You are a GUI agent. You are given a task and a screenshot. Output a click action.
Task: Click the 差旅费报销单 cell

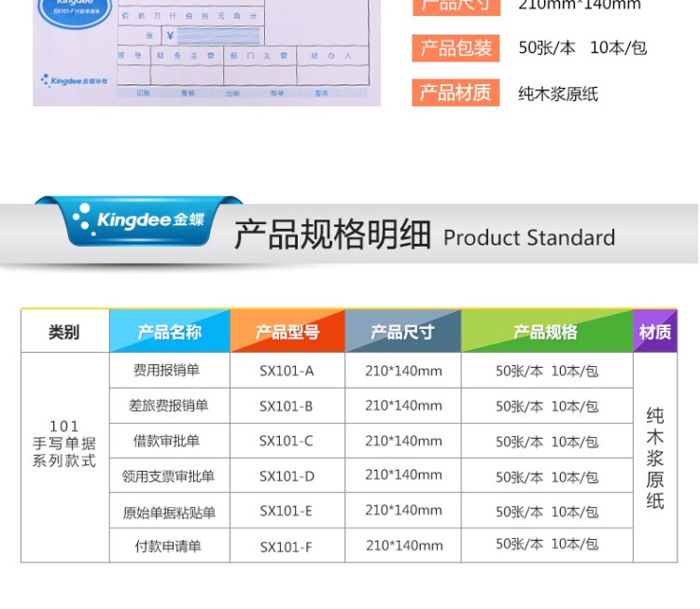169,405
